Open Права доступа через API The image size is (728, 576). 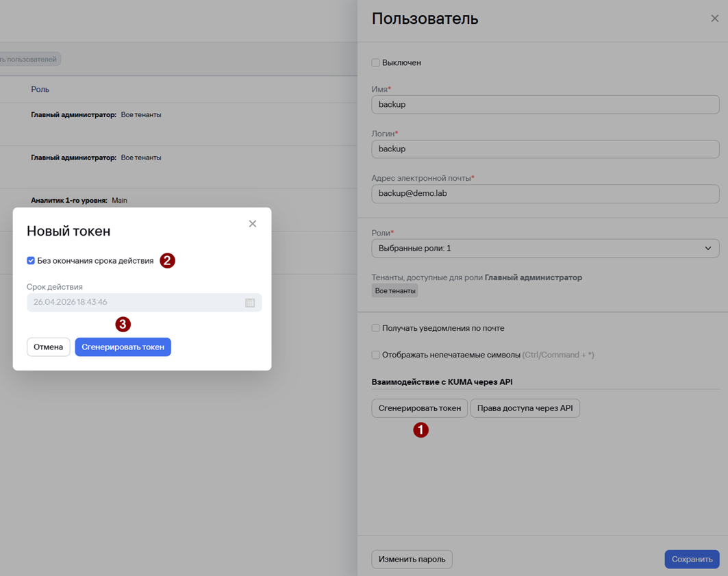tap(525, 408)
